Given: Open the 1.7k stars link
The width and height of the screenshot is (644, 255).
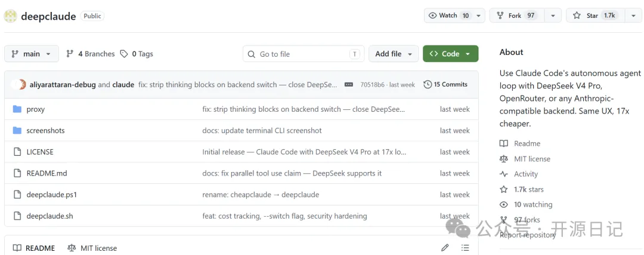Looking at the screenshot, I should [528, 189].
